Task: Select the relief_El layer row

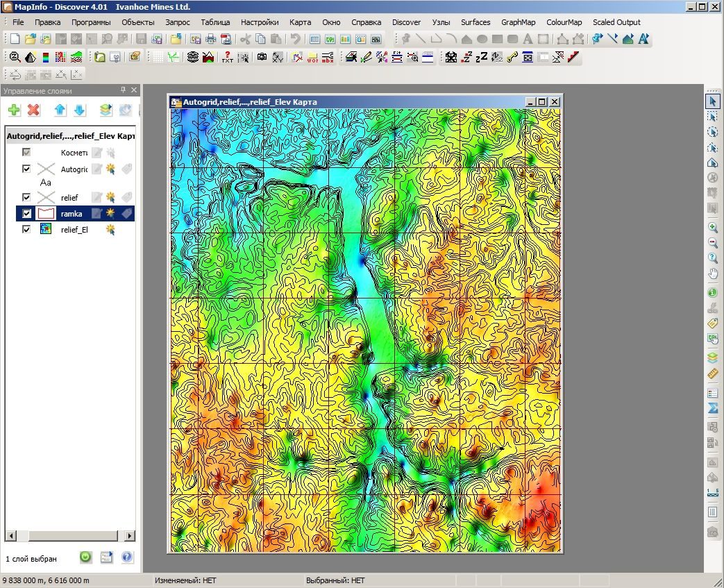Action: pyautogui.click(x=75, y=229)
